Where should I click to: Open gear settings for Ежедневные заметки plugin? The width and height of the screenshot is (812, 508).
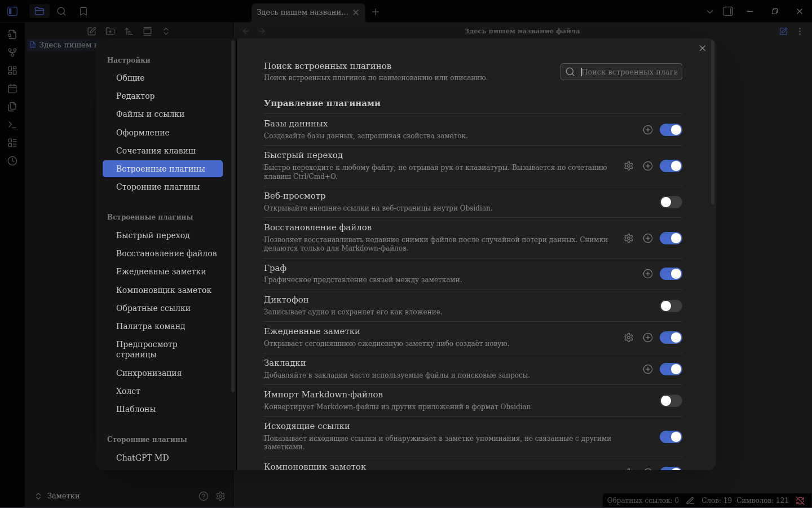[629, 338]
